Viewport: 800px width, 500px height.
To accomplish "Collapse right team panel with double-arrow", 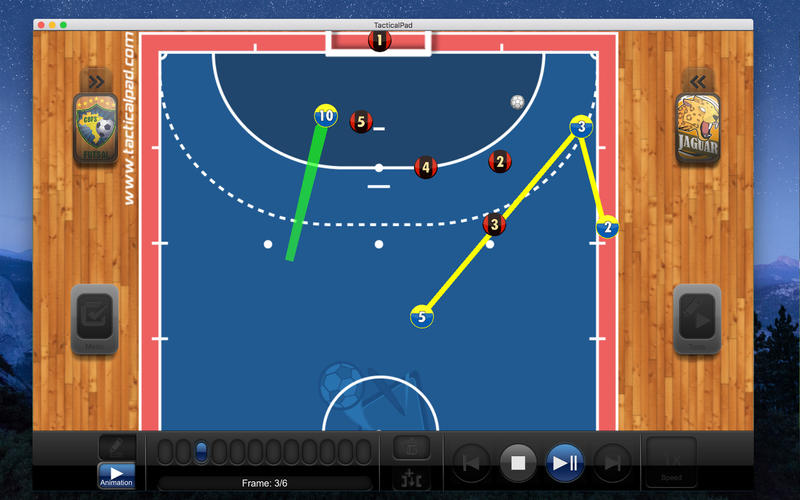I will pos(697,81).
